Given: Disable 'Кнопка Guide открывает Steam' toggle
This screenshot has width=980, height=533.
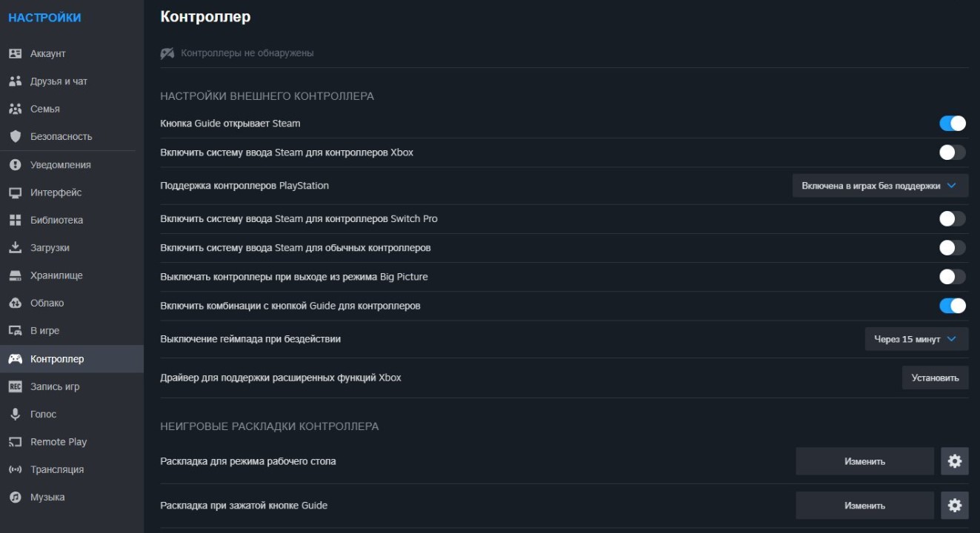Looking at the screenshot, I should pos(953,124).
